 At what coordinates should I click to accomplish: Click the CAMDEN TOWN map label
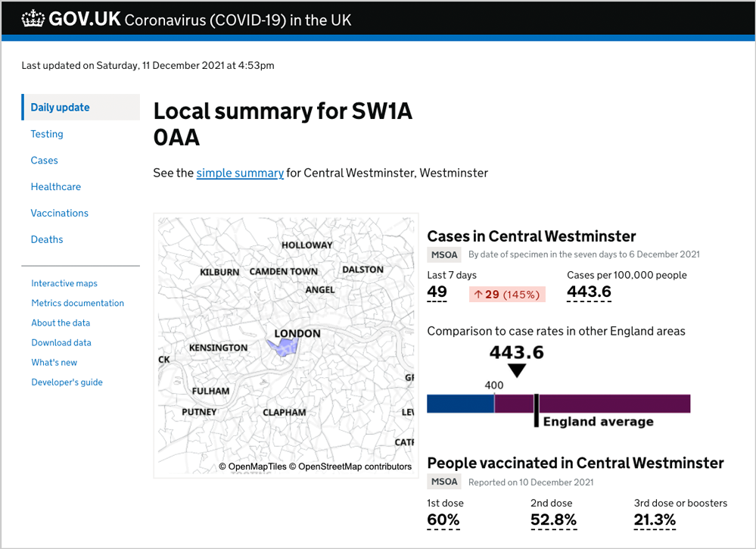[284, 272]
